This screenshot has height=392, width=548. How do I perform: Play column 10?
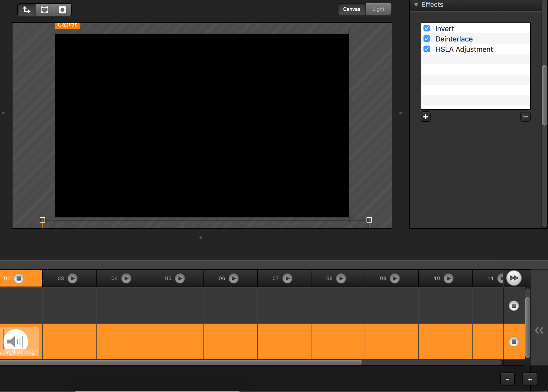pos(448,278)
